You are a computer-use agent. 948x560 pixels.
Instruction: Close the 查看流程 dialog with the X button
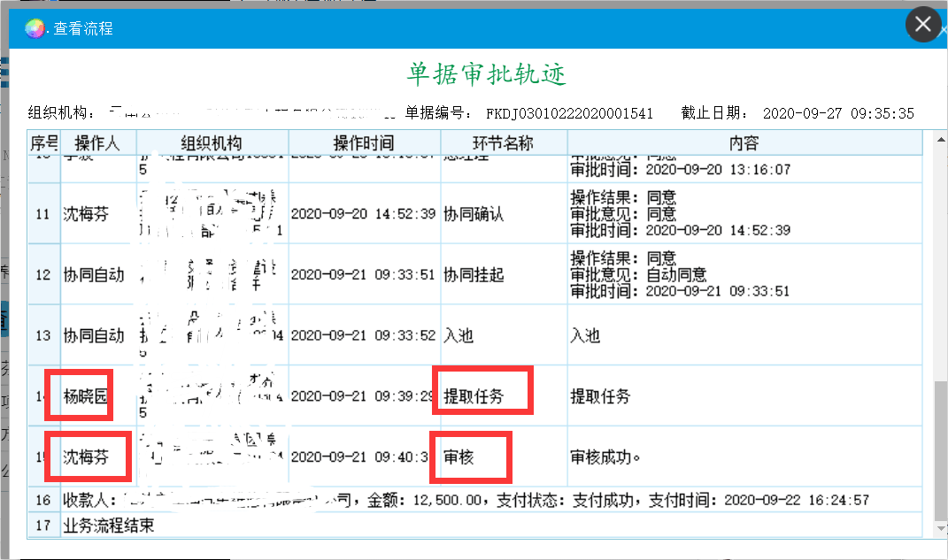[x=922, y=25]
